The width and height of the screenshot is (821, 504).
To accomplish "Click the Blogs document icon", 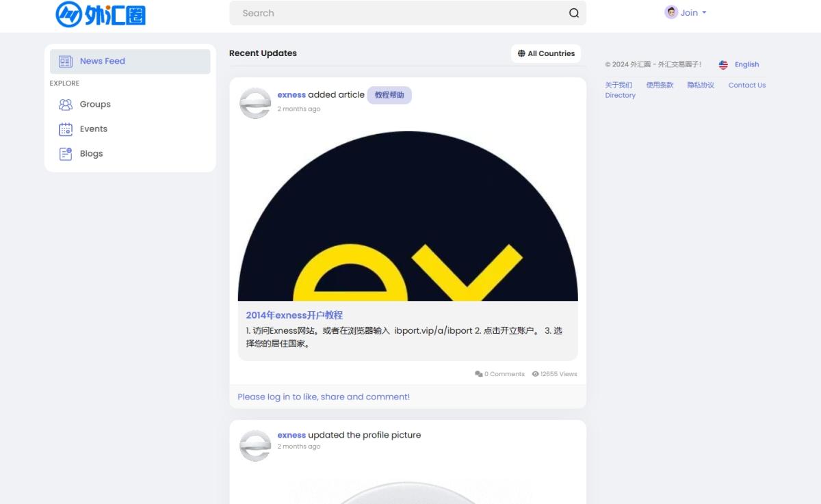I will (x=66, y=154).
